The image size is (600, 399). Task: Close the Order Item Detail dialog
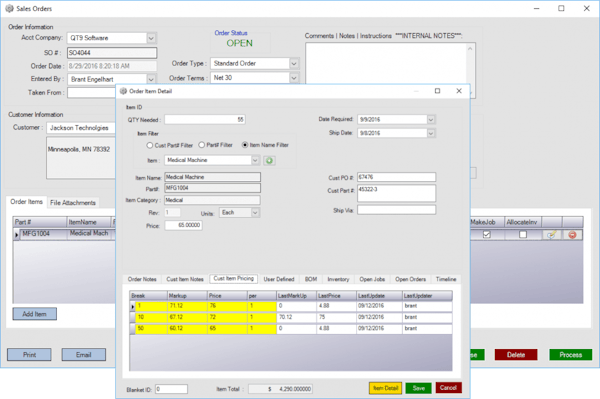coord(459,91)
